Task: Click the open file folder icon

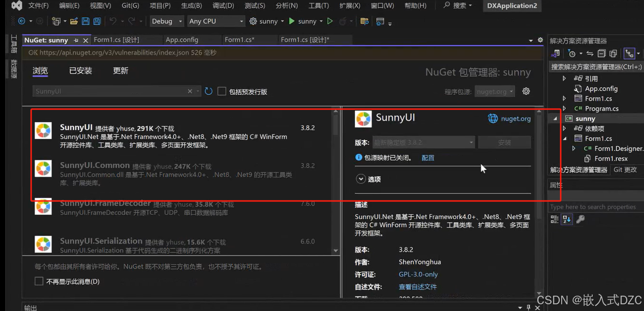Action: click(x=74, y=21)
